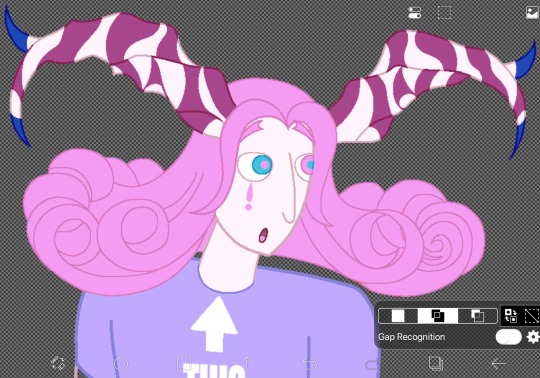This screenshot has width=540, height=378.
Task: Tap the dashed square with diagonal line icon
Action: click(x=531, y=315)
